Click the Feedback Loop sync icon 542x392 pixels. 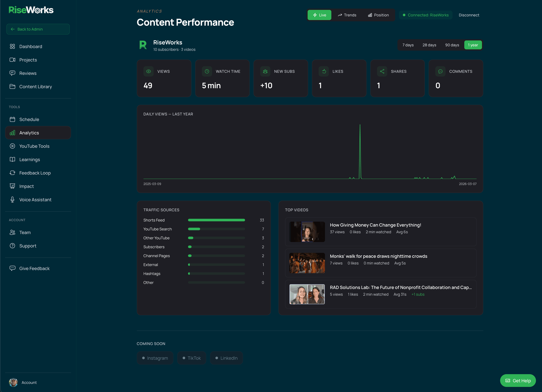[12, 173]
